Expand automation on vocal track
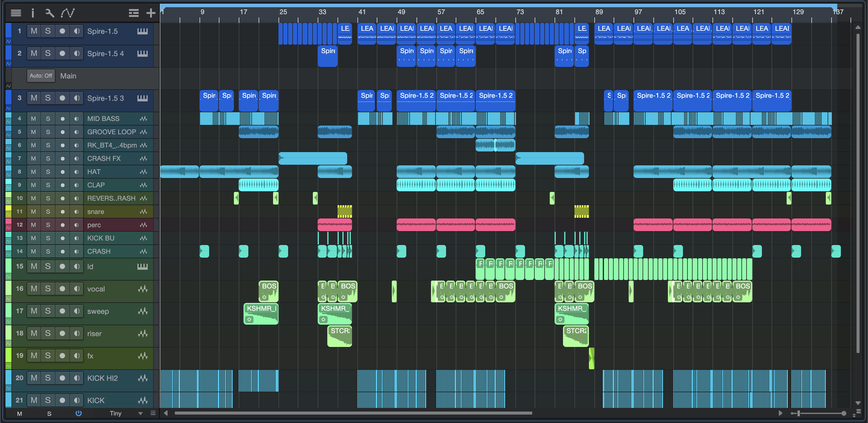Viewport: 868px width, 423px height. 8,299
